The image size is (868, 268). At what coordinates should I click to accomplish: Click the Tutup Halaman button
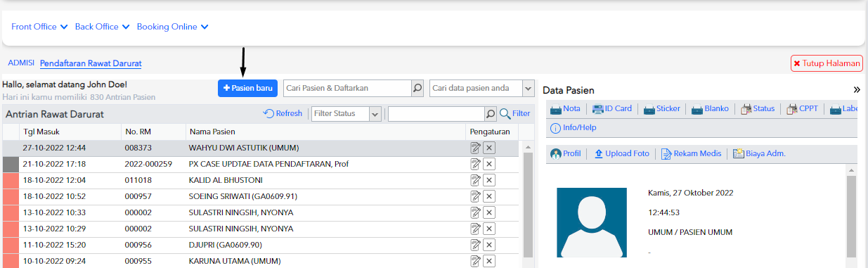pyautogui.click(x=827, y=63)
